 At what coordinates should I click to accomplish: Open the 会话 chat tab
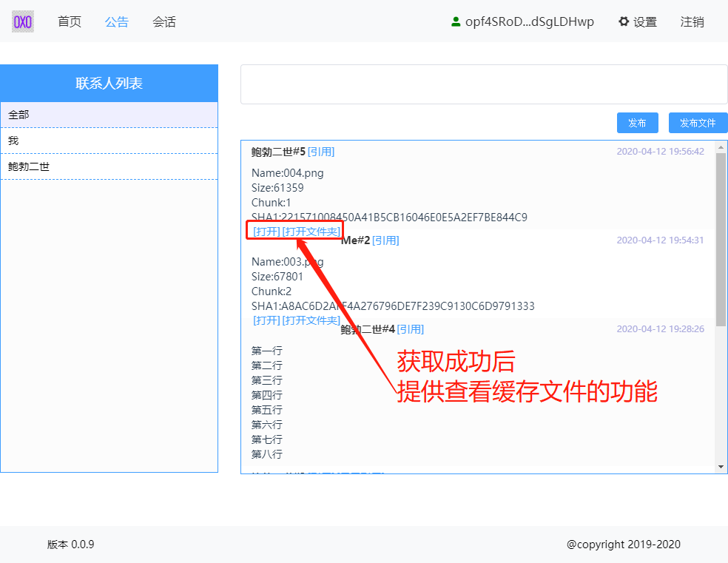[x=164, y=21]
